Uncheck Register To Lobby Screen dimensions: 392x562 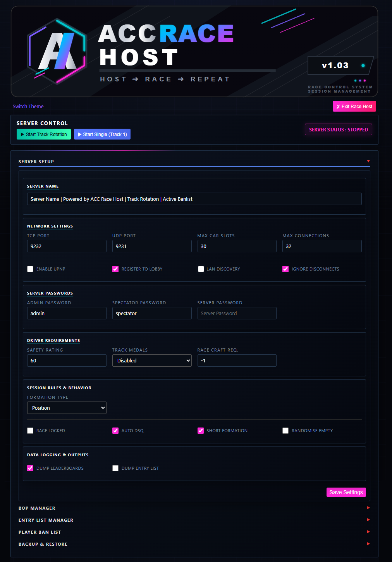(115, 269)
